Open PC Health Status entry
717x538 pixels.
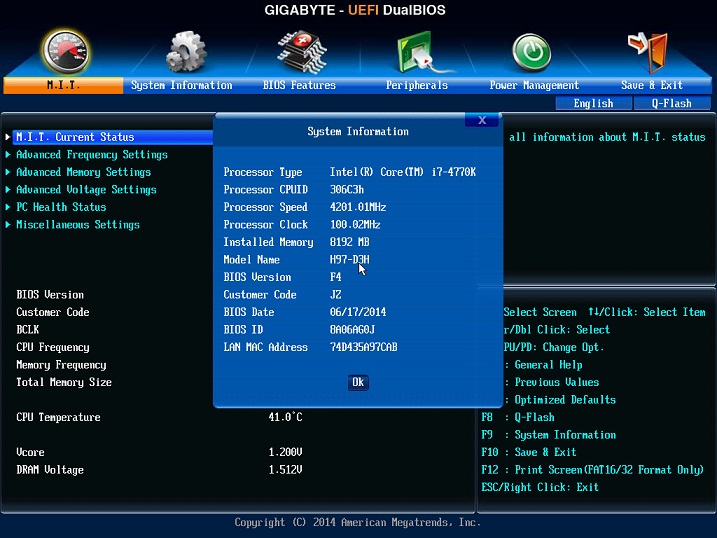pyautogui.click(x=61, y=207)
